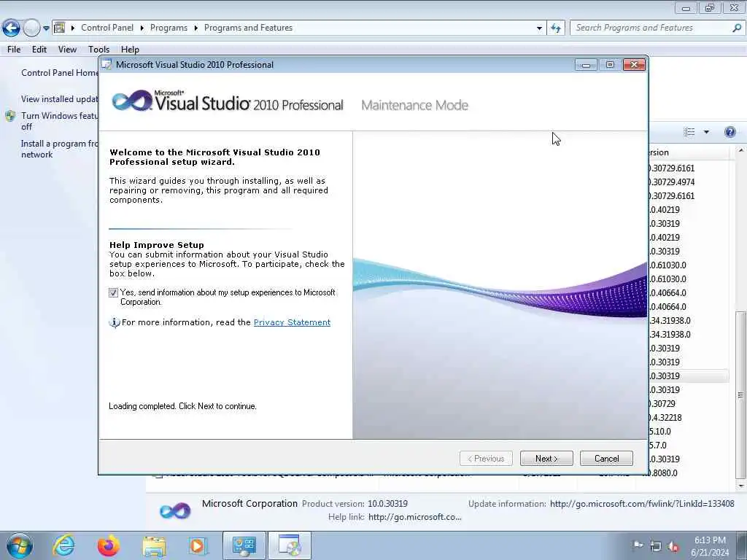747x560 pixels.
Task: Click the Action Center flag tray icon
Action: click(x=638, y=545)
